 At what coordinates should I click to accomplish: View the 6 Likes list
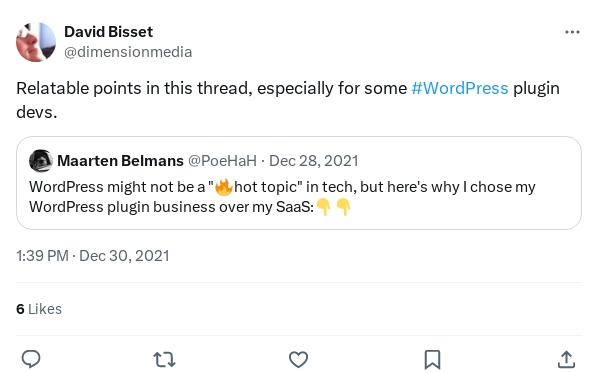point(39,309)
